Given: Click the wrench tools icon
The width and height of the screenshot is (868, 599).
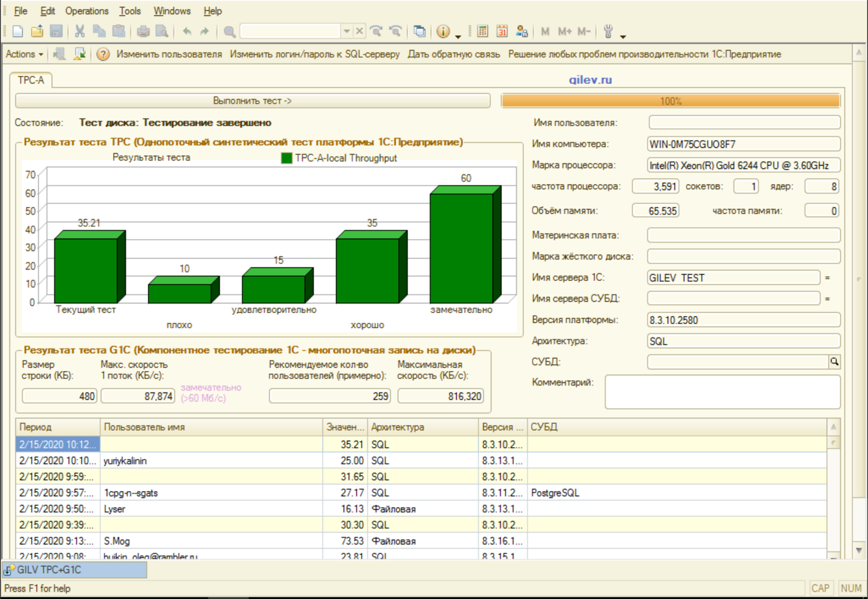Looking at the screenshot, I should tap(608, 31).
